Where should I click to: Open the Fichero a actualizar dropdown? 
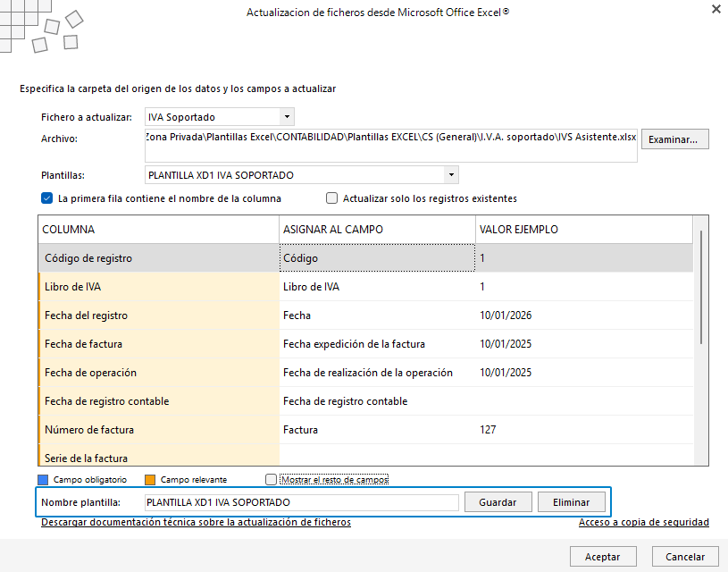[287, 116]
